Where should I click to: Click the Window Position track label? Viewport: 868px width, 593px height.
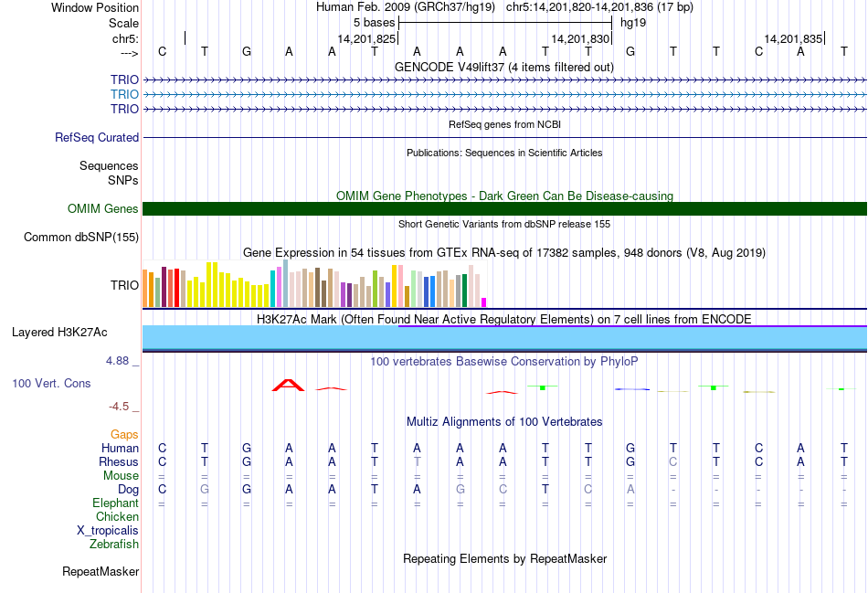click(95, 7)
